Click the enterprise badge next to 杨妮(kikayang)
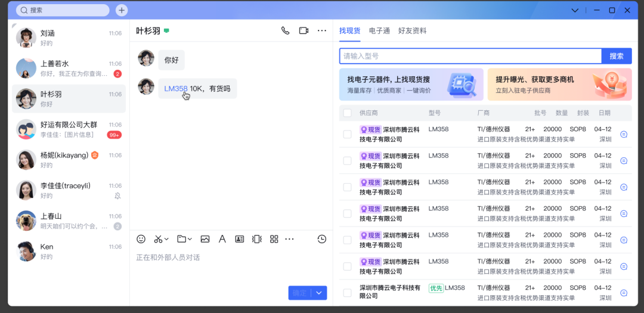644x313 pixels. [95, 155]
